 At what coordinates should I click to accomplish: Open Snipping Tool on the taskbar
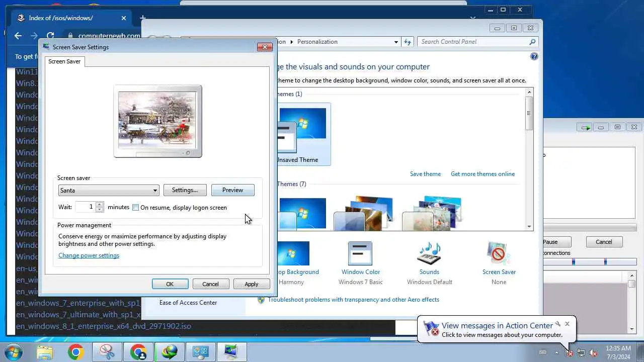(x=107, y=352)
